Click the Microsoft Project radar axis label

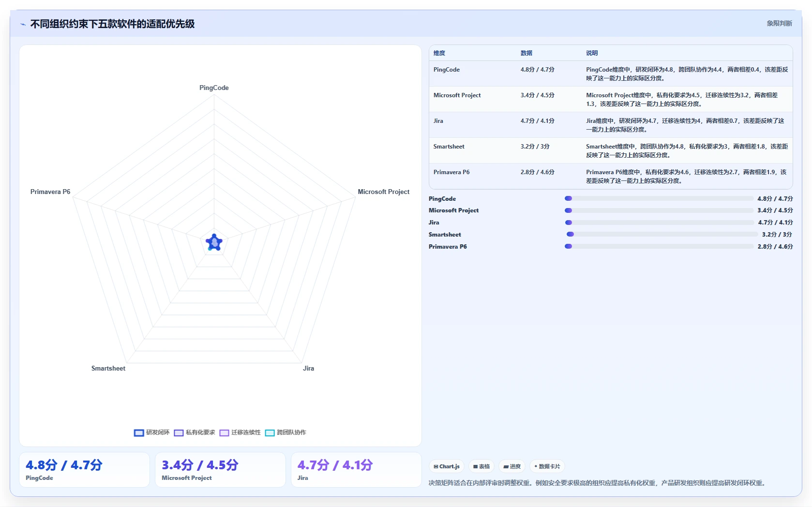384,192
